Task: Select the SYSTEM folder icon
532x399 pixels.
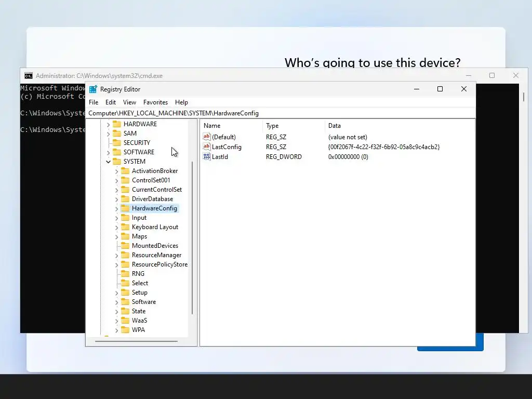Action: tap(117, 162)
